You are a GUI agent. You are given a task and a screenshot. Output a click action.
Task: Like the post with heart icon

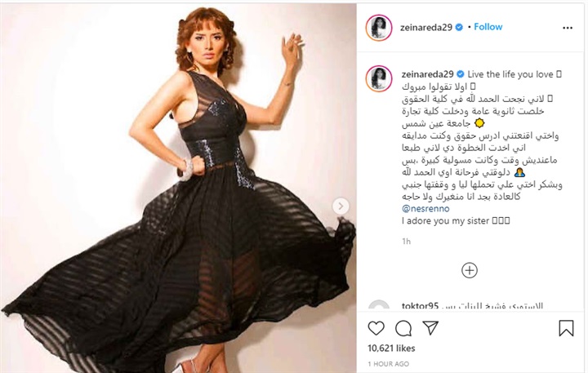click(x=376, y=328)
